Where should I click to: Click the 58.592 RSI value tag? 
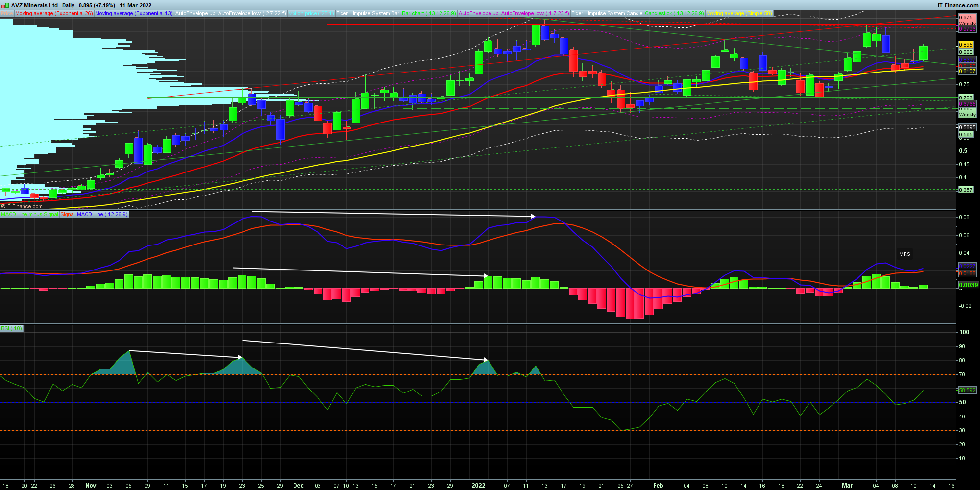tap(967, 390)
